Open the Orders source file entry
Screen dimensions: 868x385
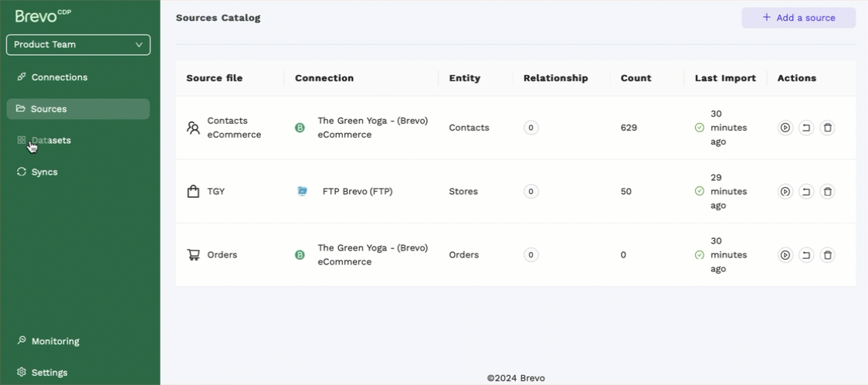point(222,255)
